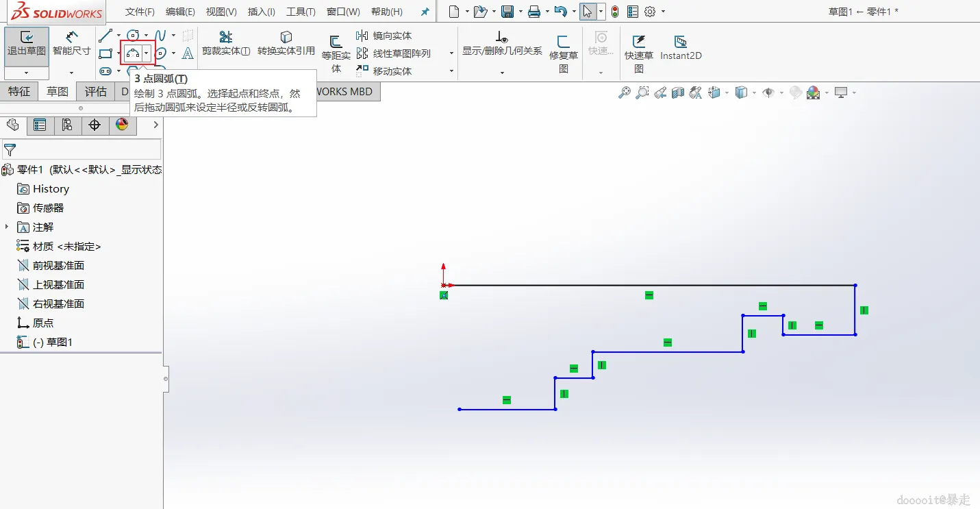This screenshot has height=509, width=980.
Task: Open the PropertyManager tab
Action: pos(40,125)
